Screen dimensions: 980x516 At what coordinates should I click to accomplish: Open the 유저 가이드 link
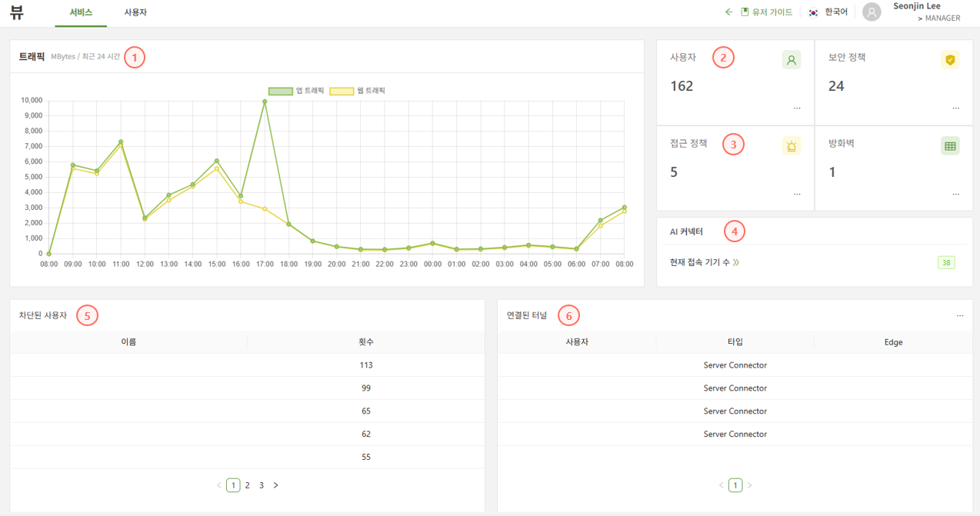[770, 12]
